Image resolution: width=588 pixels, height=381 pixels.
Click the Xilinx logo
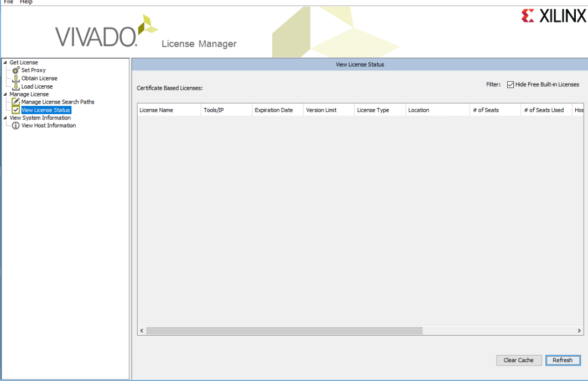point(553,16)
